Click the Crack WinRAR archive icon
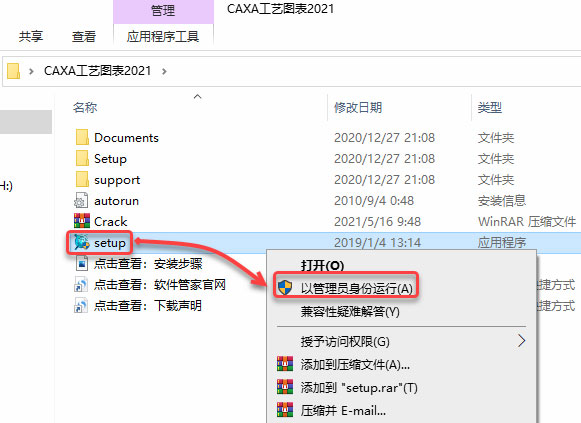 pyautogui.click(x=82, y=221)
